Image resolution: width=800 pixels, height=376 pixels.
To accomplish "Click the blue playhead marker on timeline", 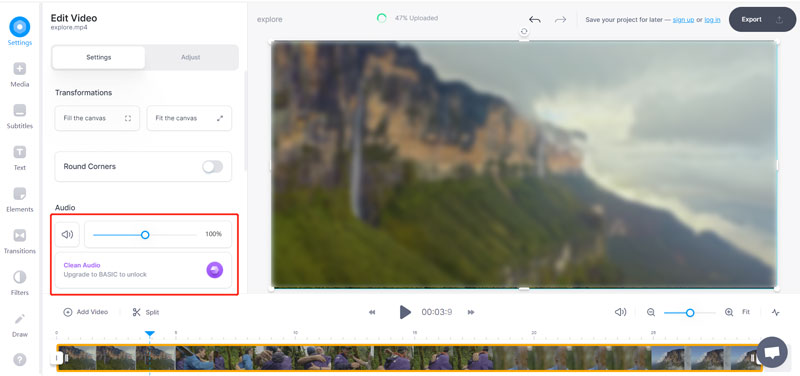I will tap(149, 334).
